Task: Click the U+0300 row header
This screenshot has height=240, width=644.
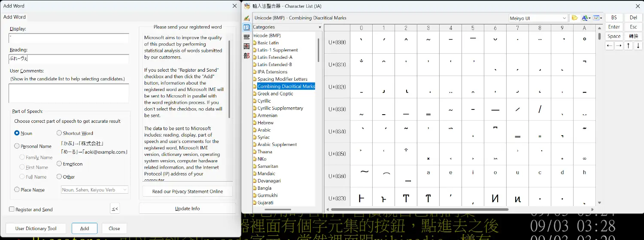Action: 337,43
